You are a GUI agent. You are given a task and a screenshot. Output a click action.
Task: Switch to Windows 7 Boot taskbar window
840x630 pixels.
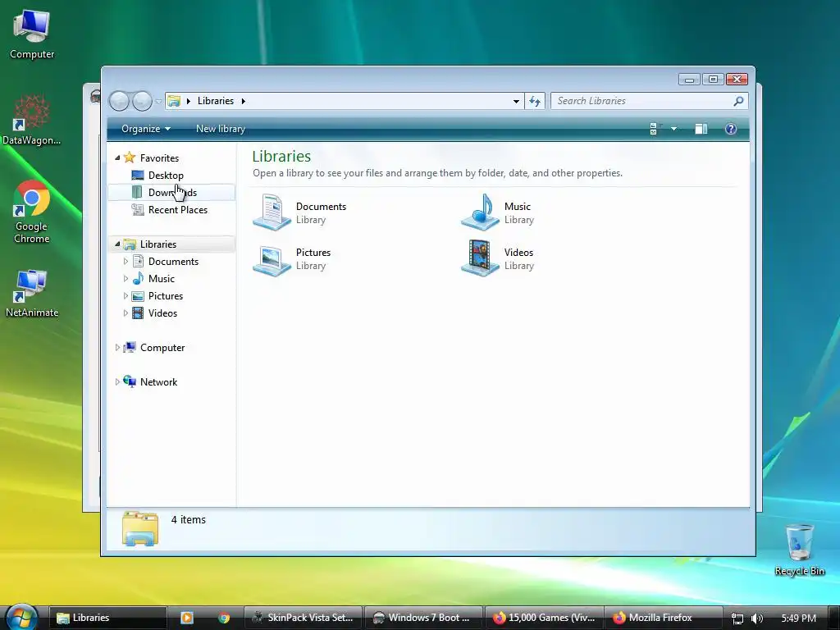pyautogui.click(x=424, y=618)
